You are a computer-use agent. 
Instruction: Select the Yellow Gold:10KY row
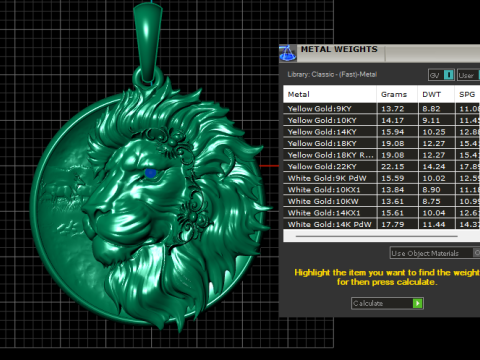(382, 120)
